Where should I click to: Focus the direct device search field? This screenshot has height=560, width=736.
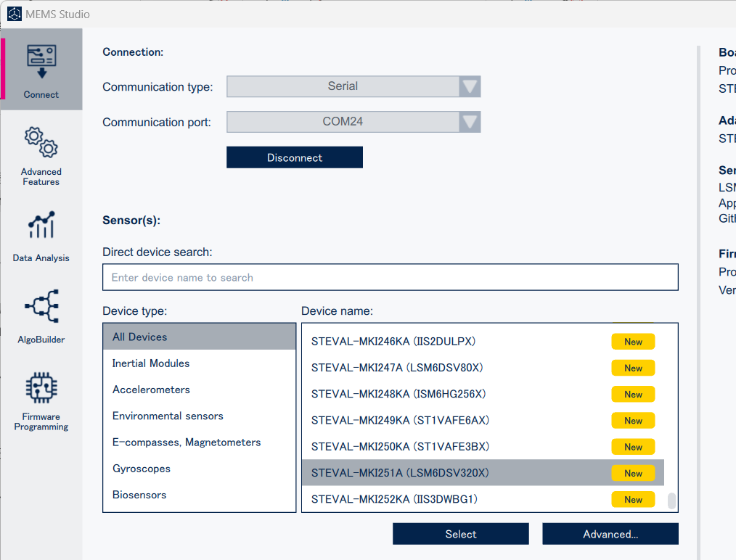pyautogui.click(x=391, y=277)
